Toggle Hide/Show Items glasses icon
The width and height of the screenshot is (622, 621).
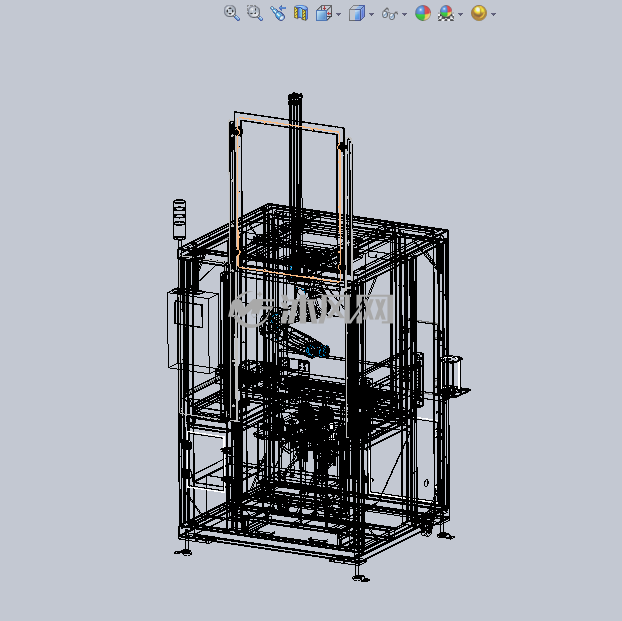[390, 14]
